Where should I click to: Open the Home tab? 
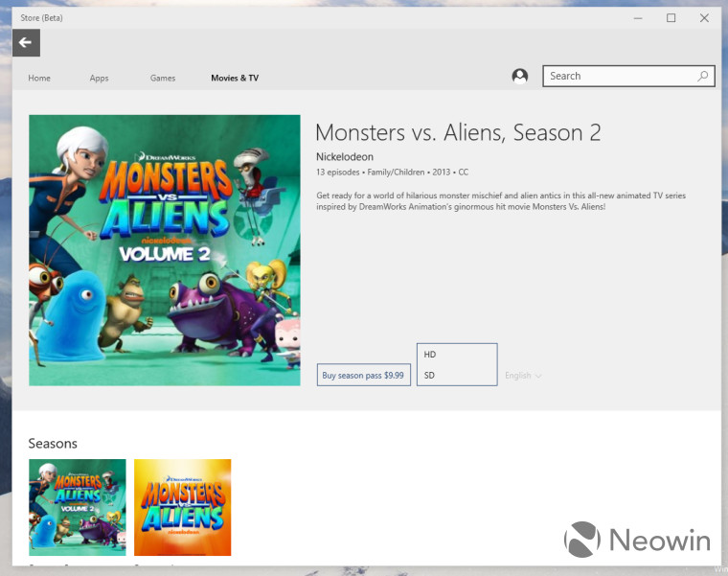39,78
